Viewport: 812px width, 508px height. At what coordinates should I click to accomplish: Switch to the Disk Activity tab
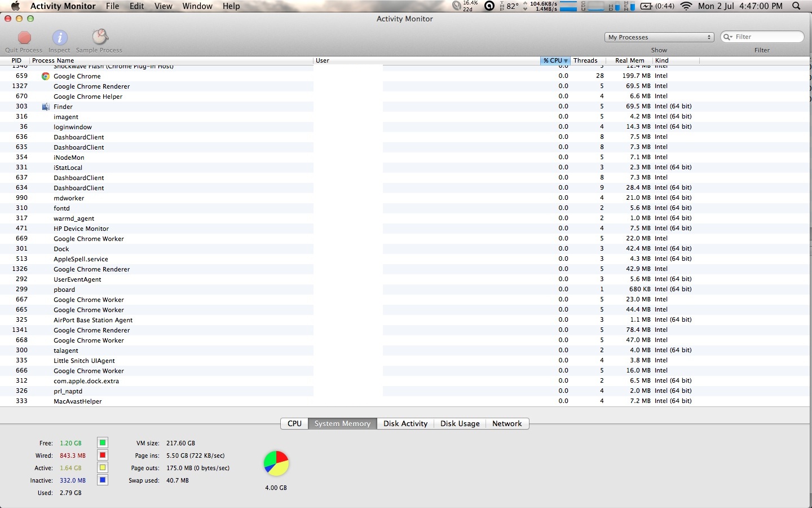405,423
